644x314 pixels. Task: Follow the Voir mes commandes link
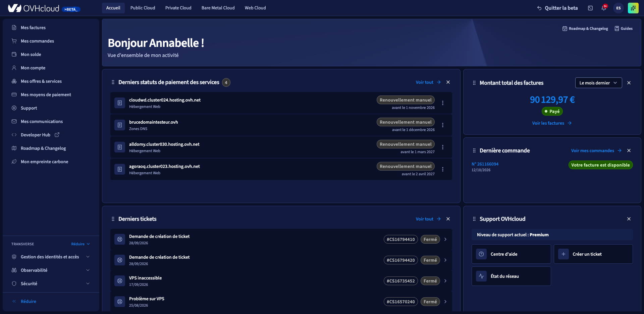(x=596, y=150)
